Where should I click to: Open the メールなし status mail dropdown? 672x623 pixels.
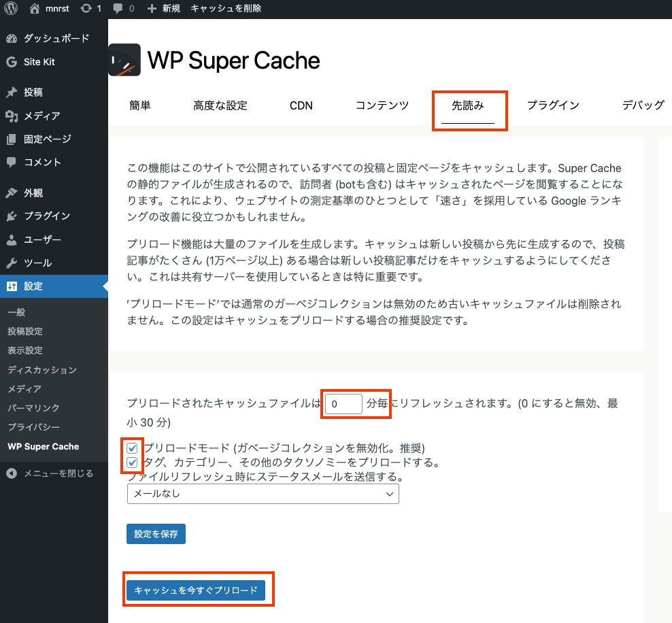(263, 494)
